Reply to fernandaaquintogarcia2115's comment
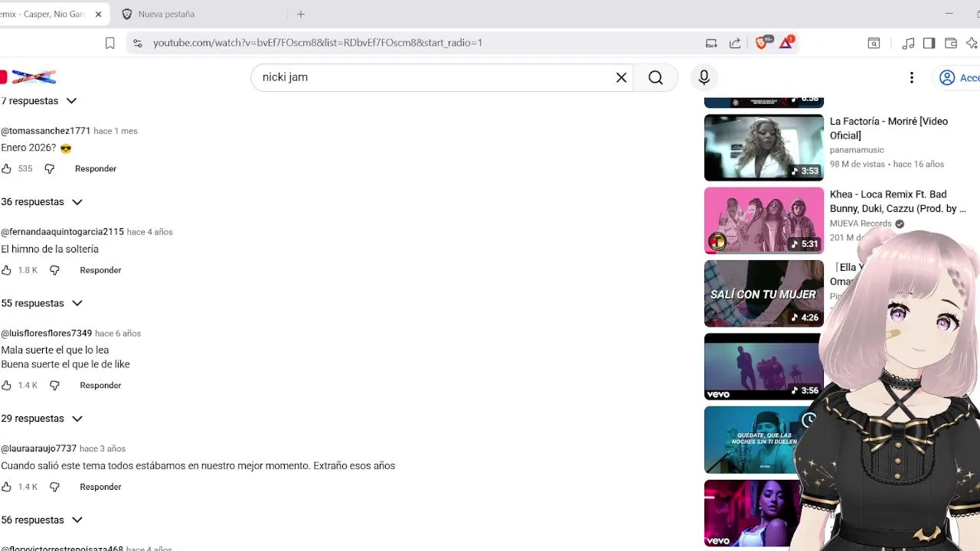 point(100,270)
